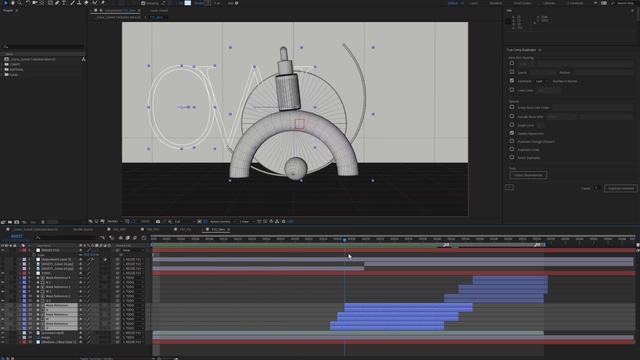Open the Label Color dropdown

(548, 90)
